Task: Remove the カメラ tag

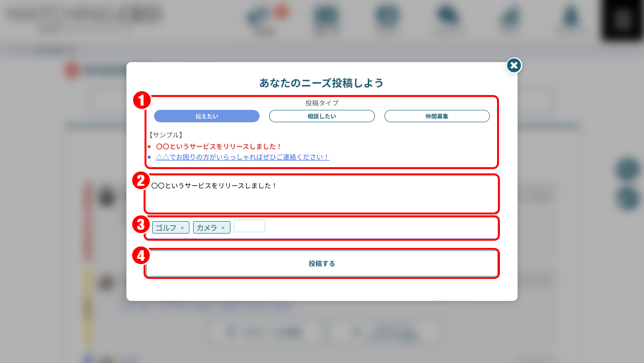Action: [223, 228]
